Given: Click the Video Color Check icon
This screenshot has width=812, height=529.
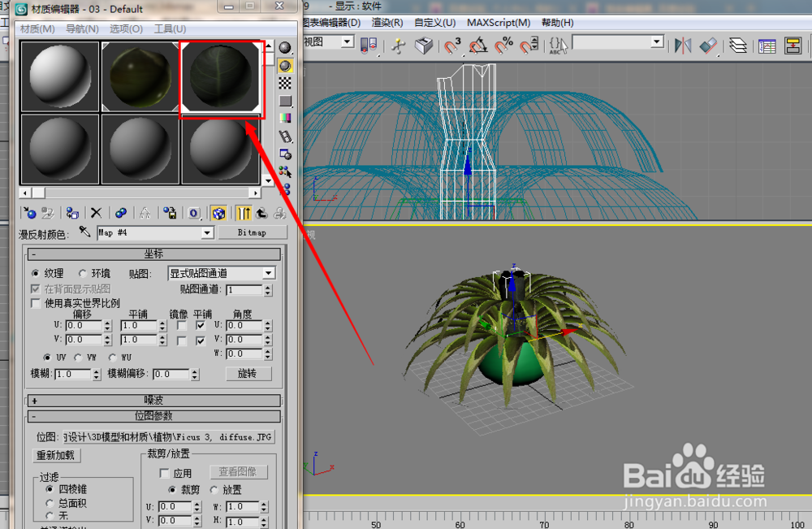Looking at the screenshot, I should [285, 118].
